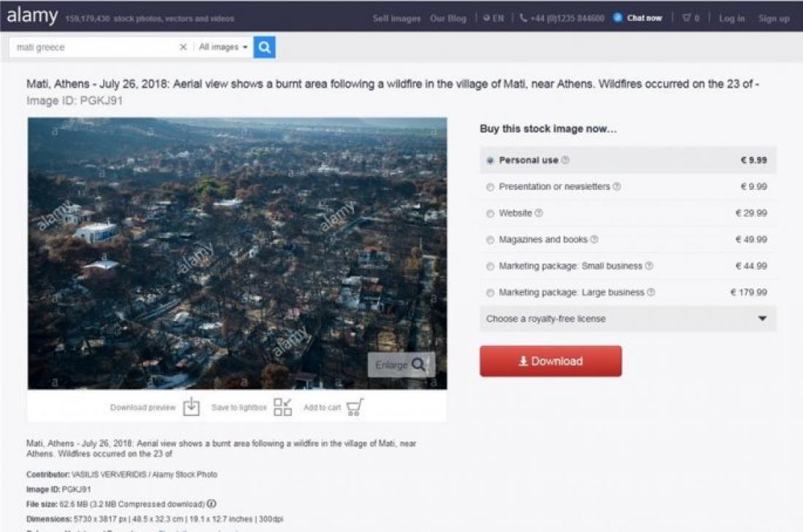Click help icon beside Website license

[539, 213]
